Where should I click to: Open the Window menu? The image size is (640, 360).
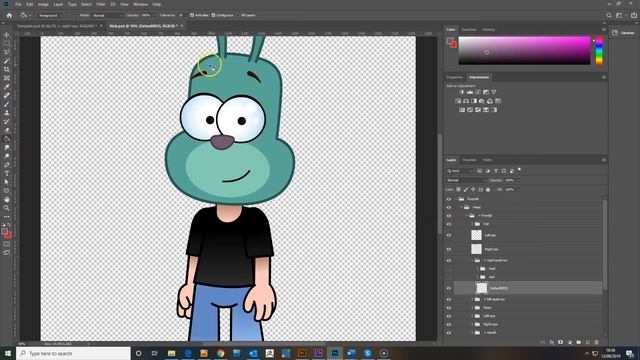pos(140,4)
